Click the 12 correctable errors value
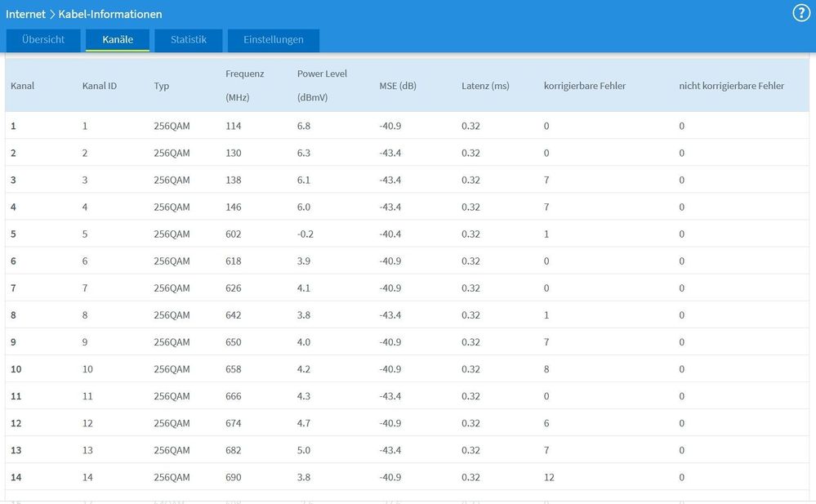 pyautogui.click(x=549, y=477)
